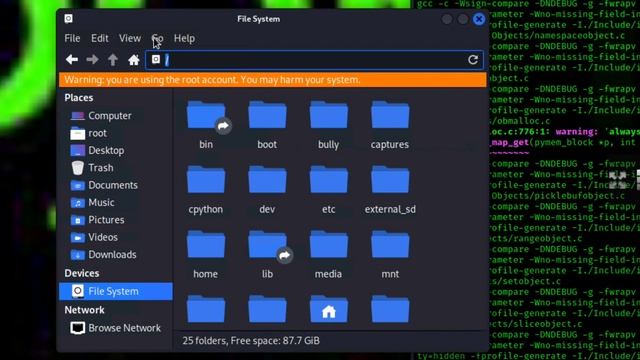Select the folder with house emblem
The width and height of the screenshot is (640, 360).
[x=329, y=309]
